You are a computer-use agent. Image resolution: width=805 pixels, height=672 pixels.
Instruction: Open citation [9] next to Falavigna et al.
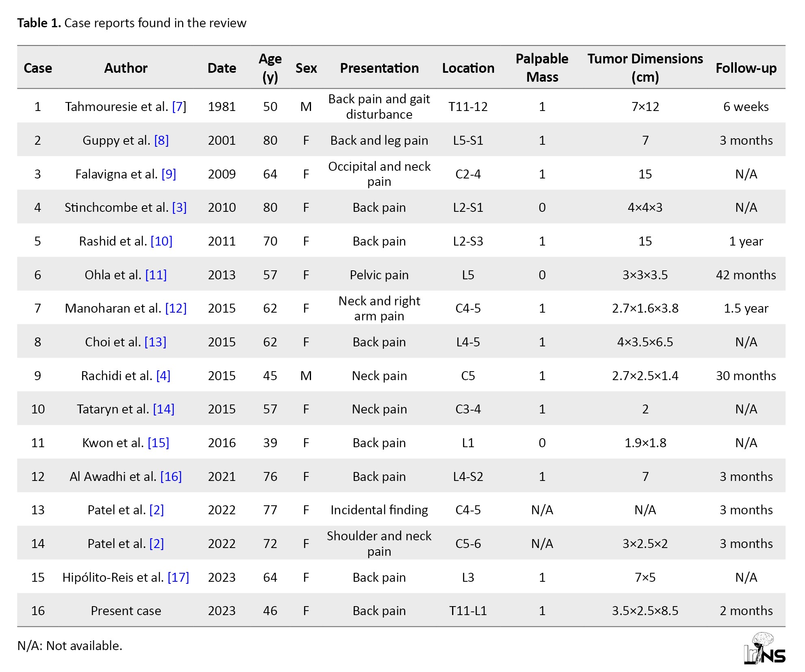click(x=169, y=174)
